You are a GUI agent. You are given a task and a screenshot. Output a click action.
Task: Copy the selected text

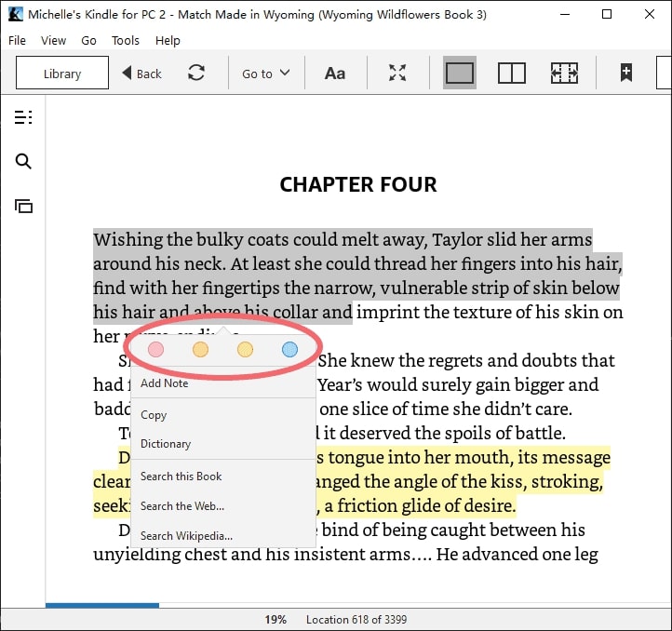(x=222, y=414)
